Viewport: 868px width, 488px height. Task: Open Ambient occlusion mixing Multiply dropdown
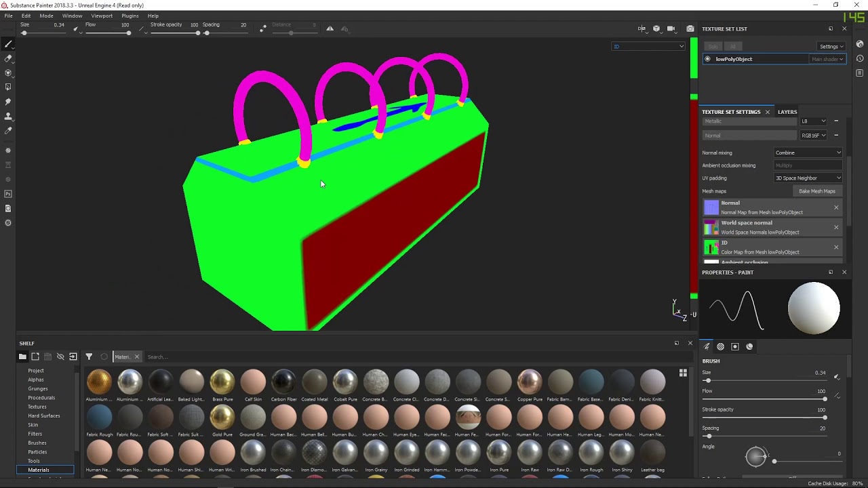(808, 165)
